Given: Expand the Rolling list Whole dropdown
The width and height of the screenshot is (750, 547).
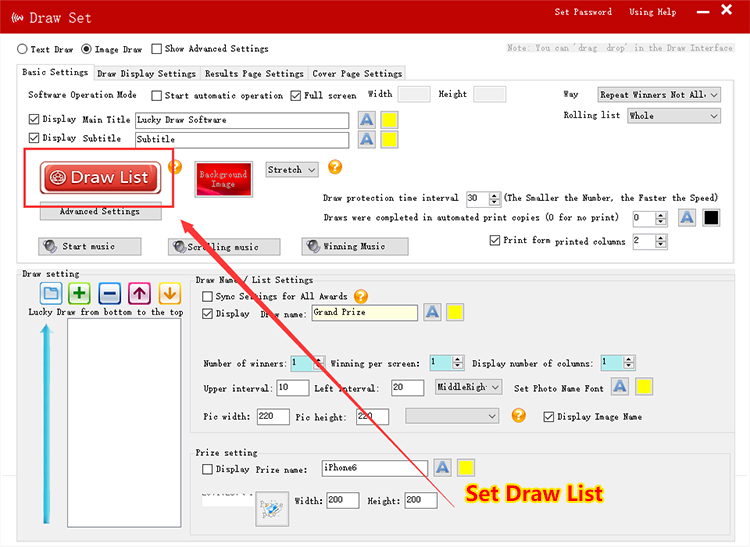Looking at the screenshot, I should click(x=673, y=116).
